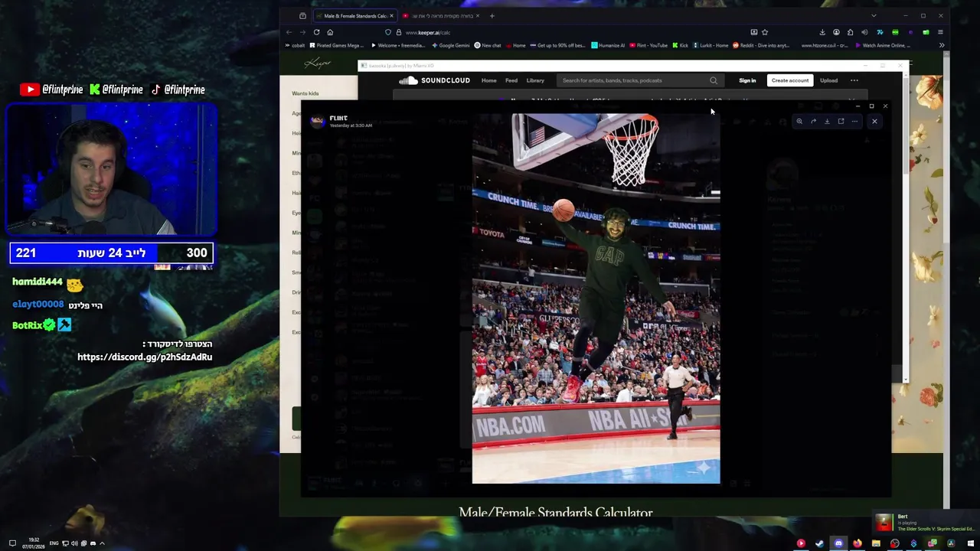List all tabs dropdown in Firefox
Image resolution: width=980 pixels, height=551 pixels.
874,15
